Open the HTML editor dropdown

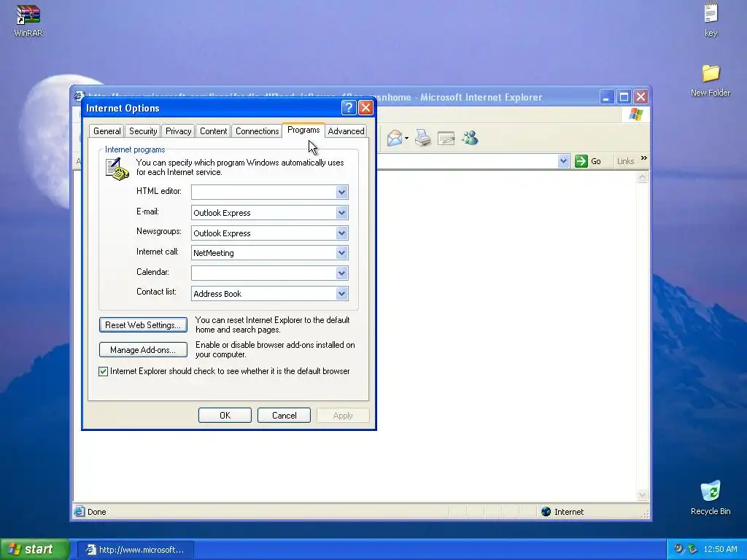point(341,192)
